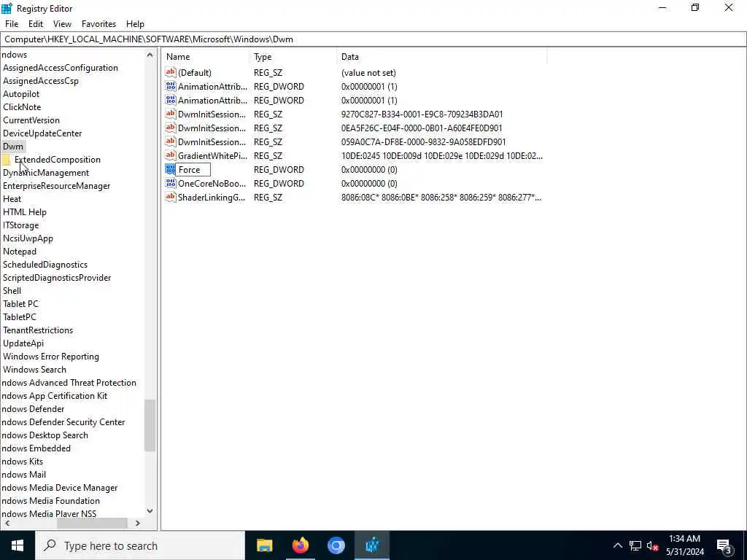
Task: Click the (Default) string value icon
Action: click(171, 72)
